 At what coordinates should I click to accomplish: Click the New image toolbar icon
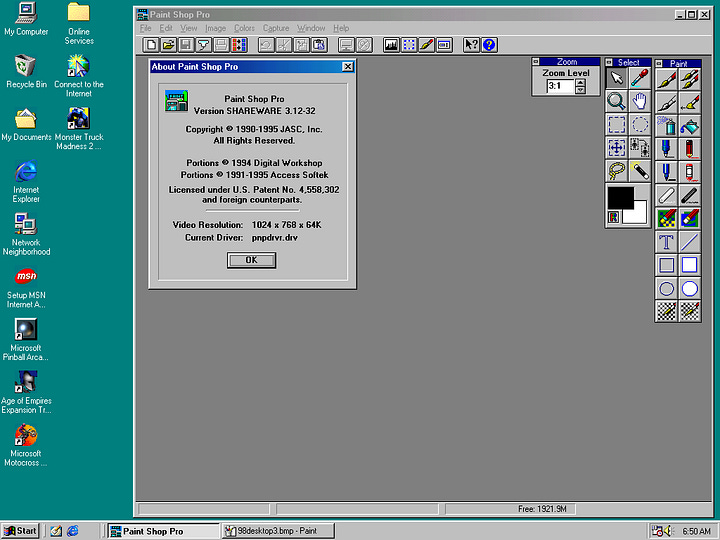pos(151,45)
